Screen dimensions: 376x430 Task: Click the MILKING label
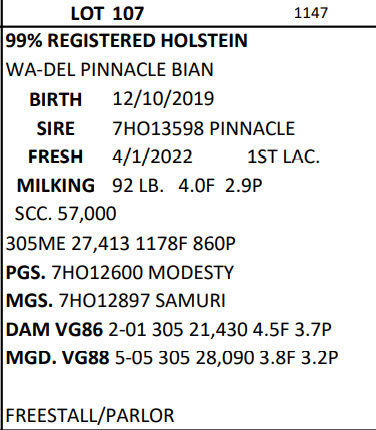click(x=56, y=185)
